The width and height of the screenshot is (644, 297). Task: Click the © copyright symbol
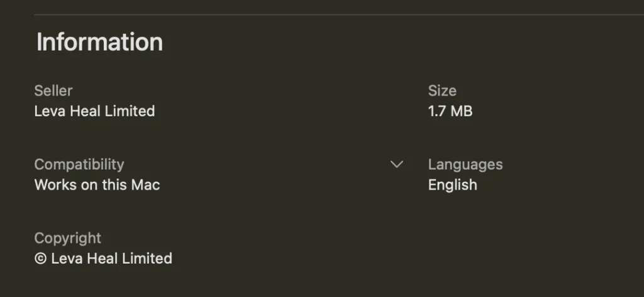(x=40, y=259)
